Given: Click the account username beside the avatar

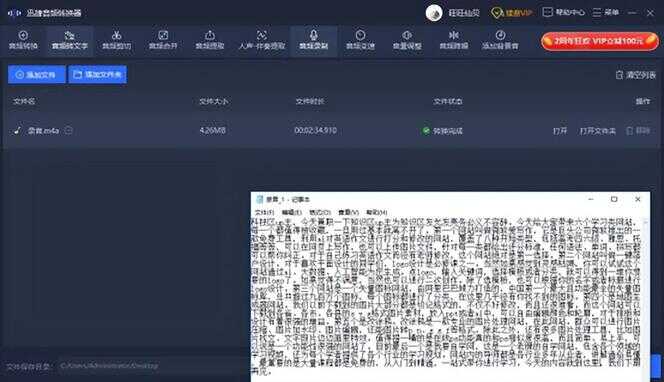Looking at the screenshot, I should pyautogui.click(x=464, y=13).
